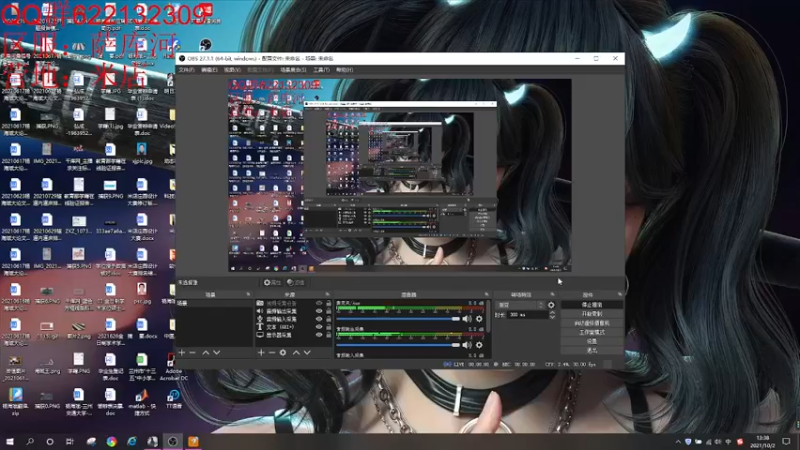800x450 pixels.
Task: Select the 文本 (GDI+) source row
Action: pyautogui.click(x=293, y=327)
